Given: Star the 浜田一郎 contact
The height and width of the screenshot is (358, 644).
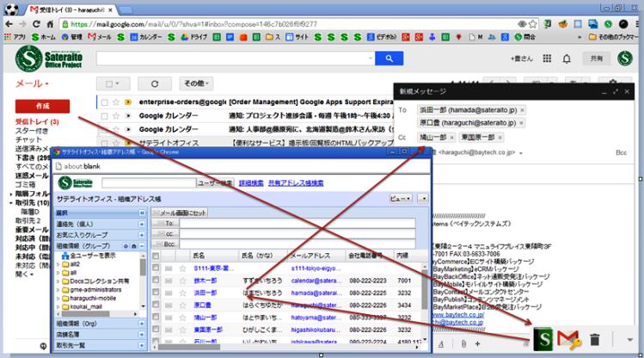Looking at the screenshot, I should [x=182, y=293].
